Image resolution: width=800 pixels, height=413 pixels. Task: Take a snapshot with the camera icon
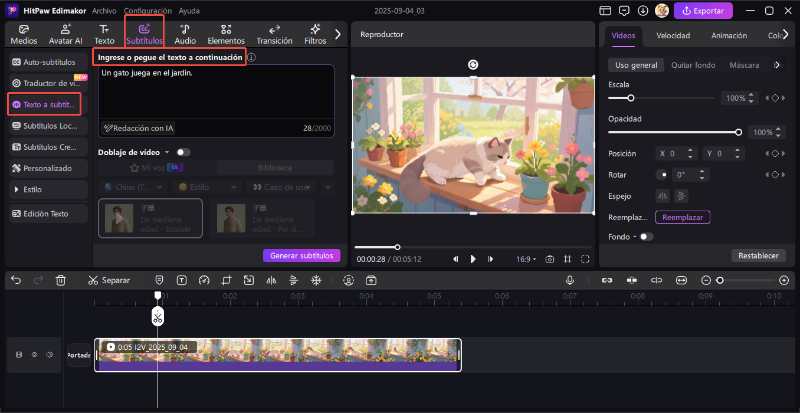pyautogui.click(x=549, y=259)
